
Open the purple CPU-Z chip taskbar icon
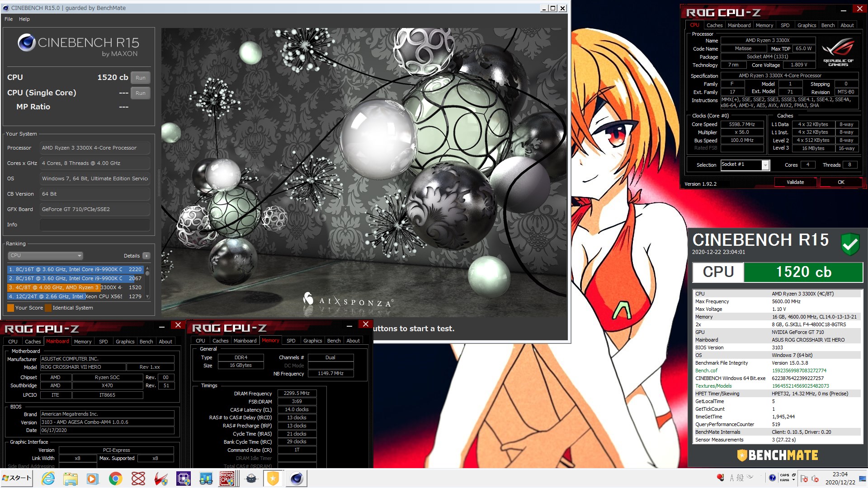click(x=183, y=479)
